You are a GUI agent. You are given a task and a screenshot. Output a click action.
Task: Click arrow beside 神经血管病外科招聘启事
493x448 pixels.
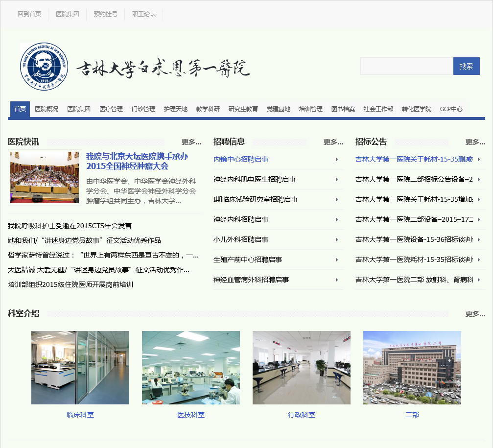tap(337, 280)
